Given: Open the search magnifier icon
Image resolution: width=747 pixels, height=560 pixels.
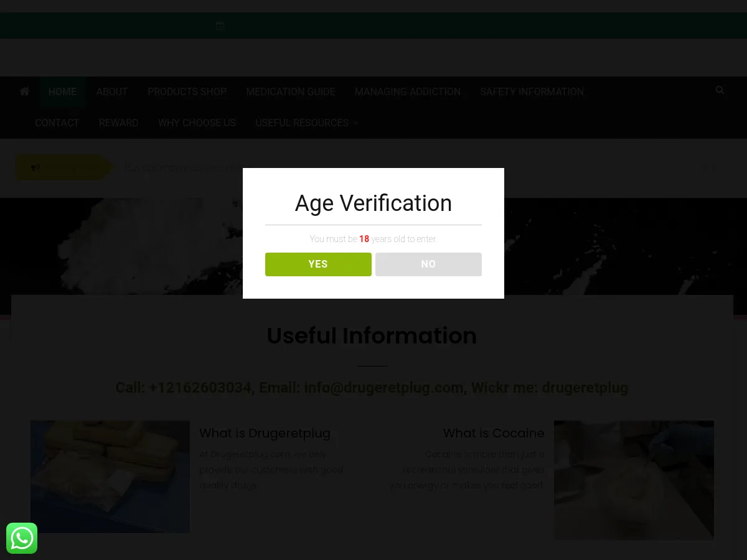Looking at the screenshot, I should click(720, 90).
